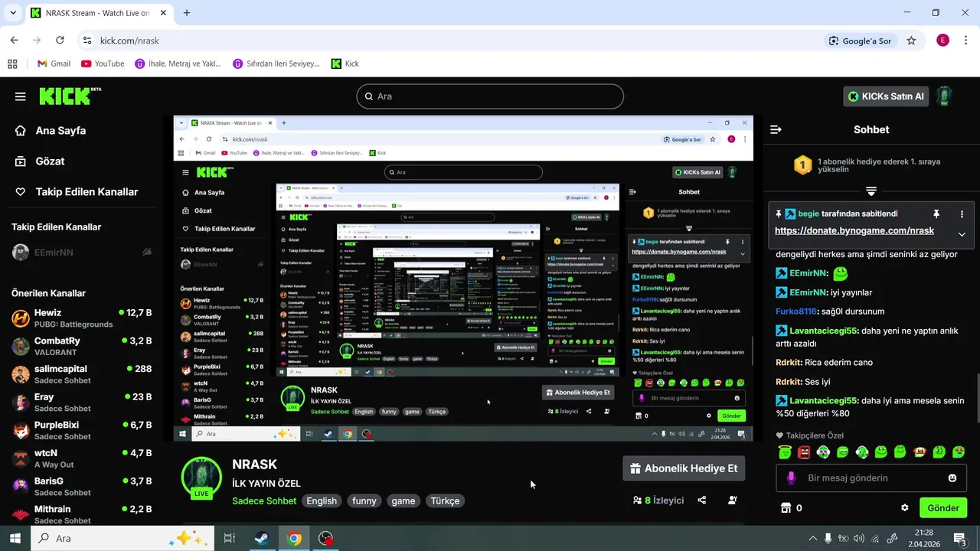Viewport: 980px width, 551px height.
Task: Open the emoji picker smiley
Action: click(x=952, y=478)
